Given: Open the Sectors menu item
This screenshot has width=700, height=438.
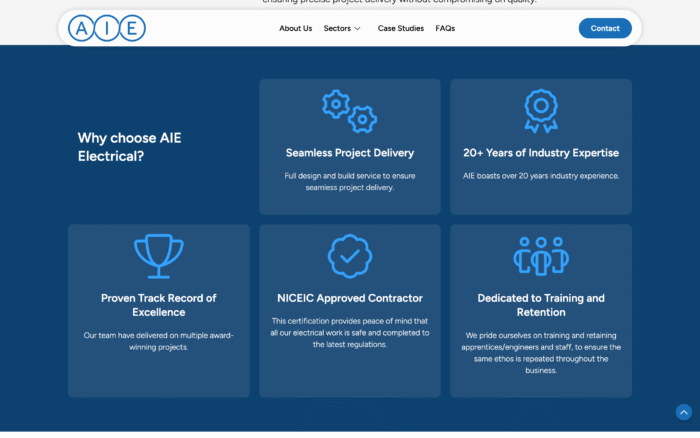Looking at the screenshot, I should click(337, 29).
